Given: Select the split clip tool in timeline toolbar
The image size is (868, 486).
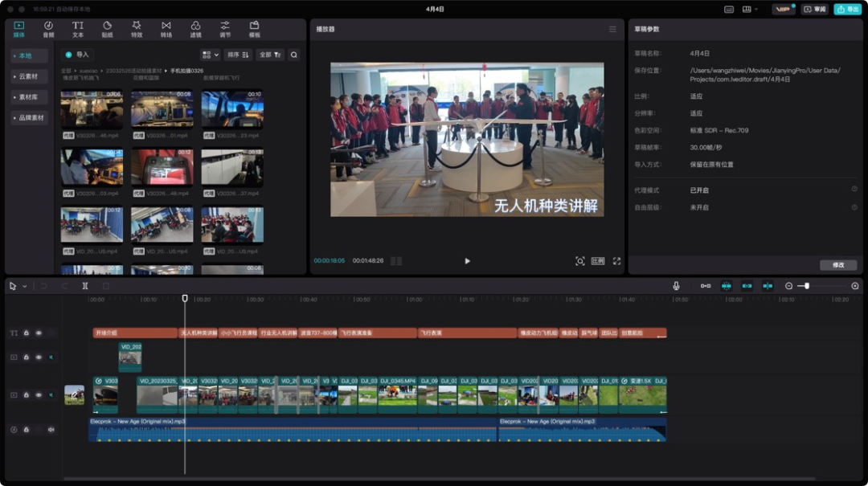Looking at the screenshot, I should pos(85,286).
